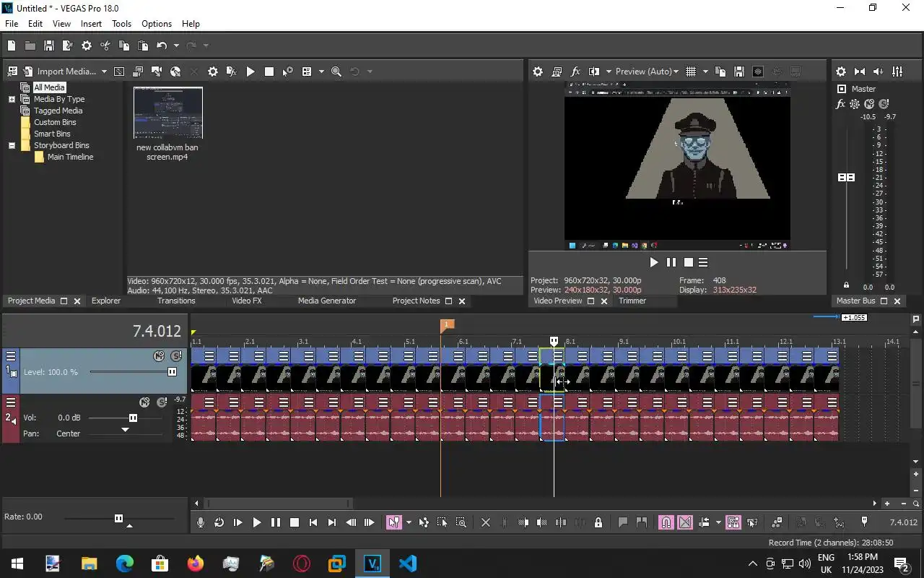Open Project Properties gear in main toolbar

[x=87, y=46]
